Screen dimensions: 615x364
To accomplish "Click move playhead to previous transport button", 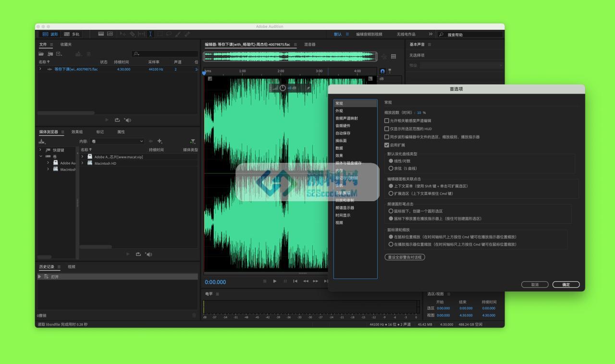I will 295,281.
